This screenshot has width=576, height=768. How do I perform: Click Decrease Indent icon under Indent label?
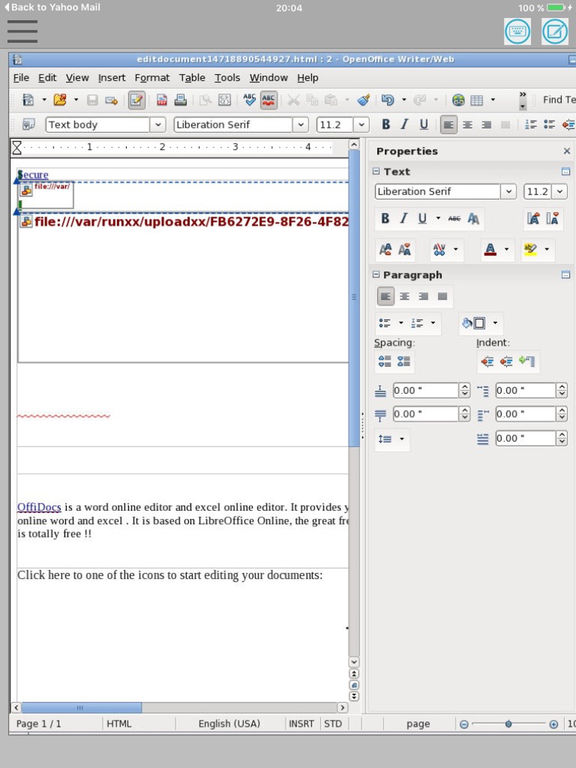506,361
